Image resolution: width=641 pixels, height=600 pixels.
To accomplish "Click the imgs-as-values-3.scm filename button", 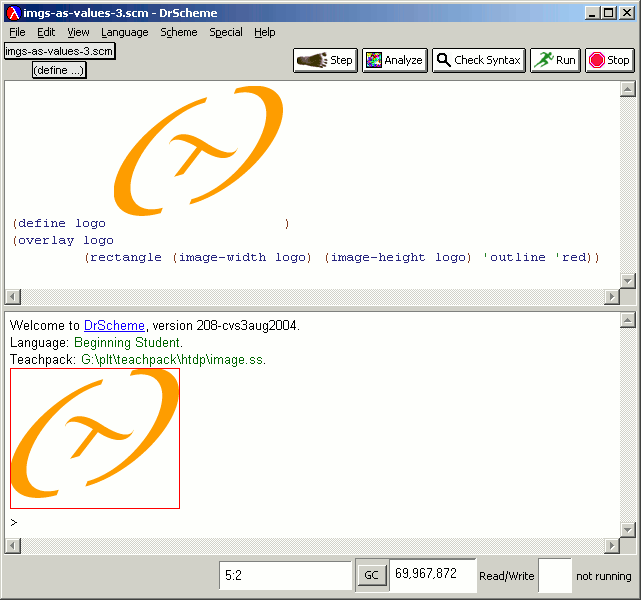I will click(x=60, y=51).
